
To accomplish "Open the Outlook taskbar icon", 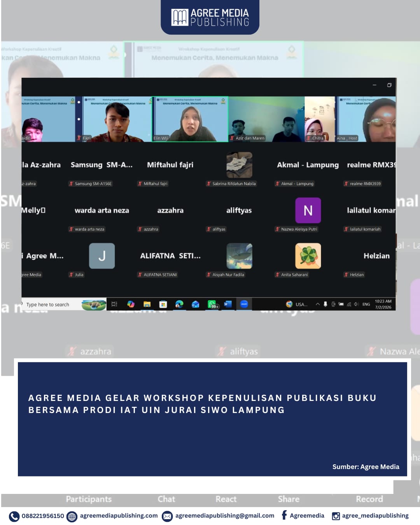I will (x=195, y=304).
